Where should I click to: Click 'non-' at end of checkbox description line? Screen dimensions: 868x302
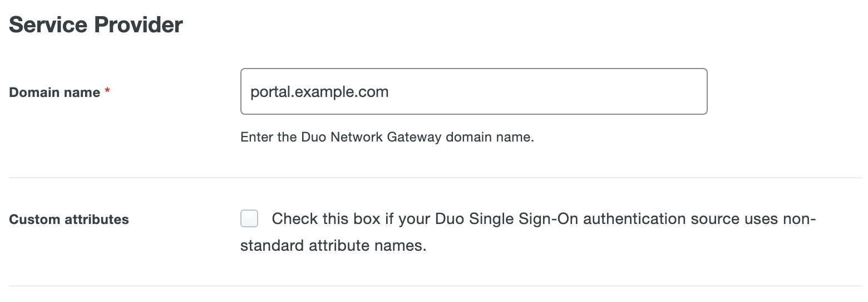(799, 219)
